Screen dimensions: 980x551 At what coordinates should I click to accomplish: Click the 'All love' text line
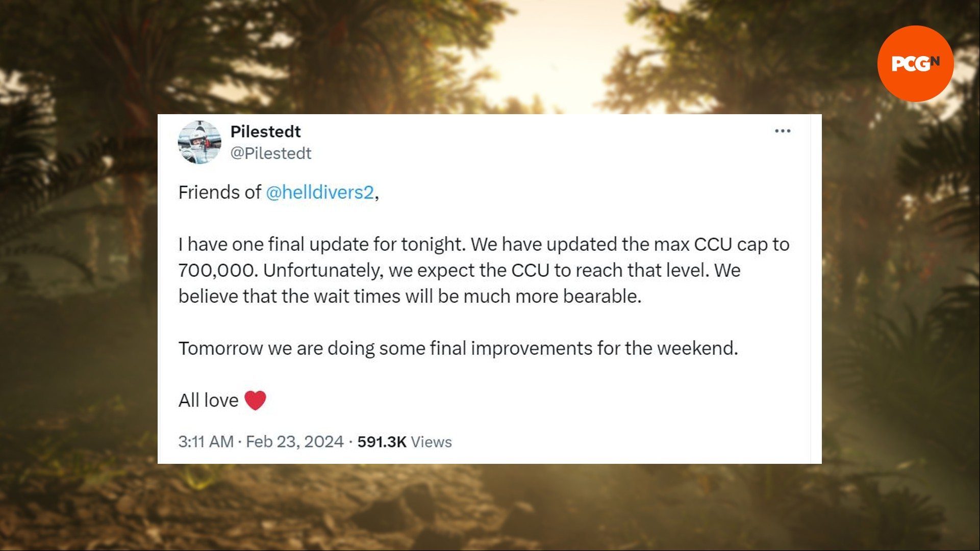pos(208,400)
